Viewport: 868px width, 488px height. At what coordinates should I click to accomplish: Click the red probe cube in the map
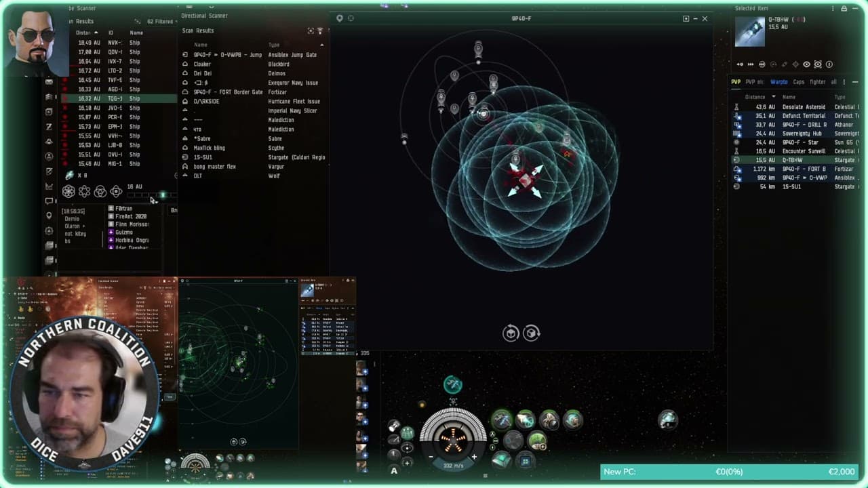click(x=526, y=180)
